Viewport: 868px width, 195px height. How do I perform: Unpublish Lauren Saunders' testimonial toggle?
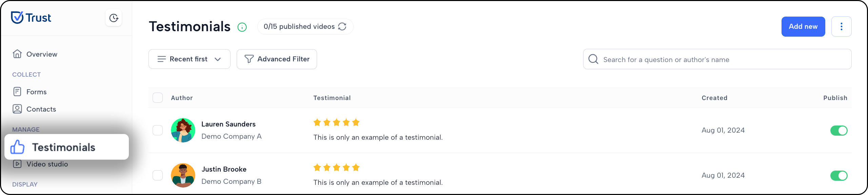(839, 130)
